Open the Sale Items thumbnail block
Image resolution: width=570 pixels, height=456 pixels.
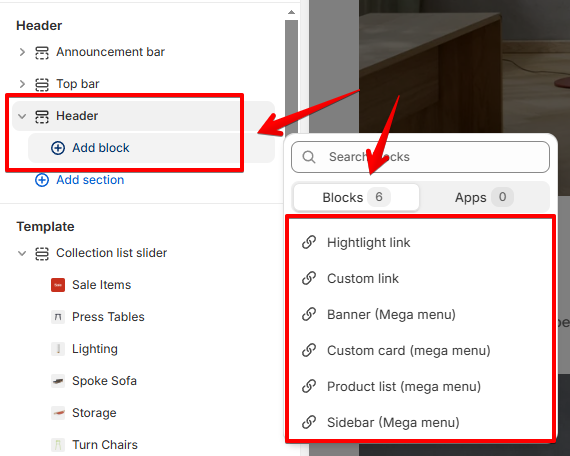pos(58,285)
